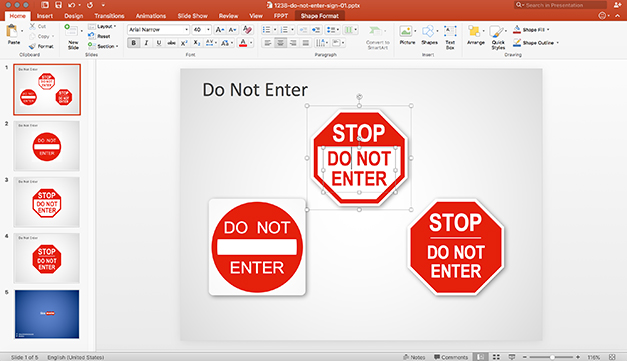Expand the Section dropdown
Viewport: 627px width, 361px height.
[x=117, y=46]
